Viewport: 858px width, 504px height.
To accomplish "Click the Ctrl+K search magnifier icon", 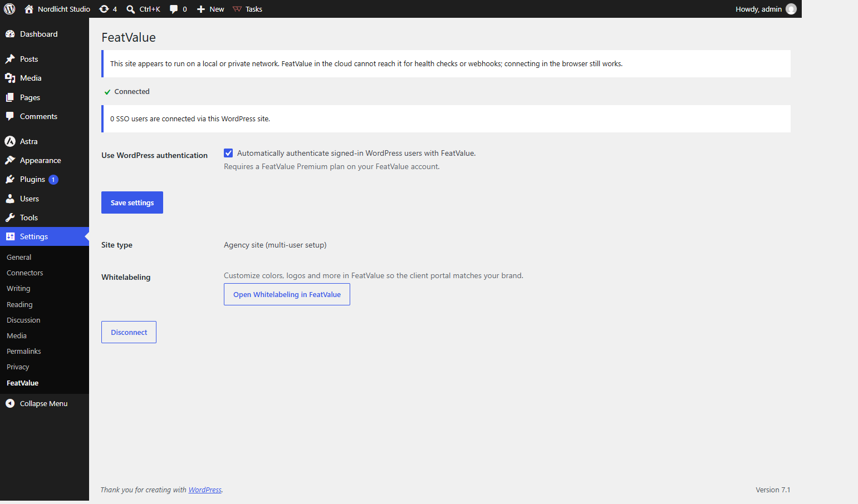I will (131, 9).
